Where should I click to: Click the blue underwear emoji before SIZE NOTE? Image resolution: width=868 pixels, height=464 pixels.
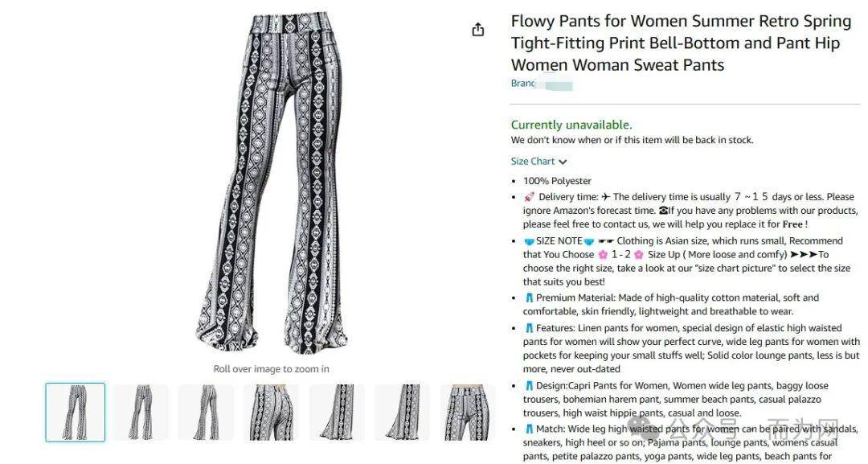tap(529, 241)
